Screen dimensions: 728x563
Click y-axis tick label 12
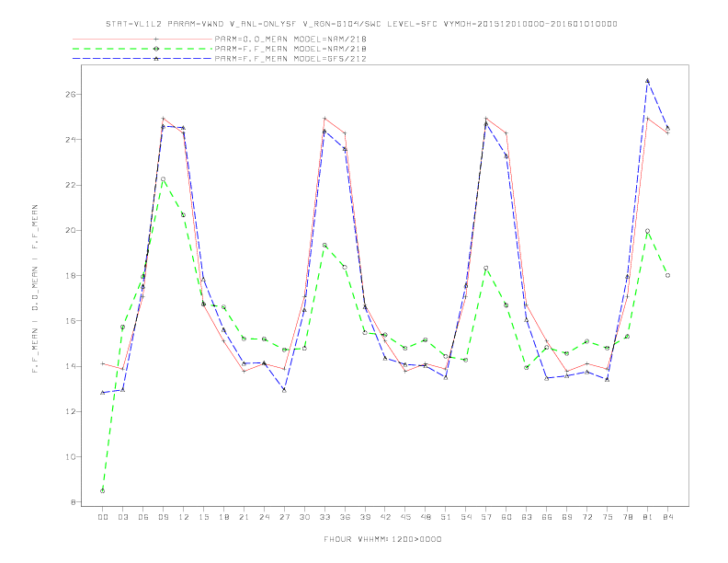click(x=72, y=412)
